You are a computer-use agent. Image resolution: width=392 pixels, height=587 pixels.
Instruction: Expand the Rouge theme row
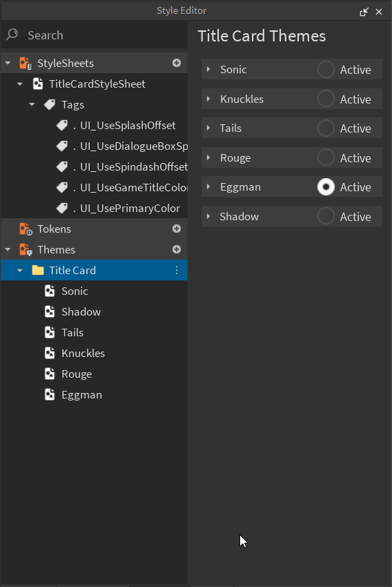(x=208, y=157)
